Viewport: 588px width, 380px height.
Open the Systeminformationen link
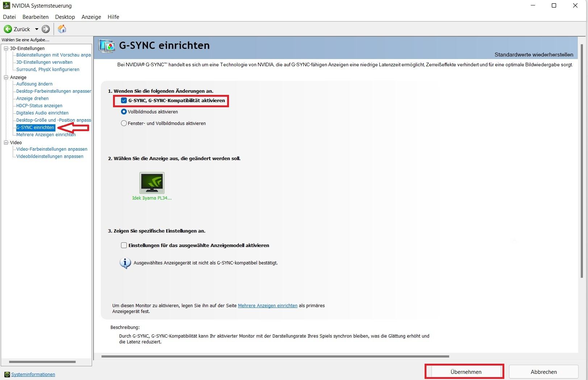pyautogui.click(x=33, y=375)
